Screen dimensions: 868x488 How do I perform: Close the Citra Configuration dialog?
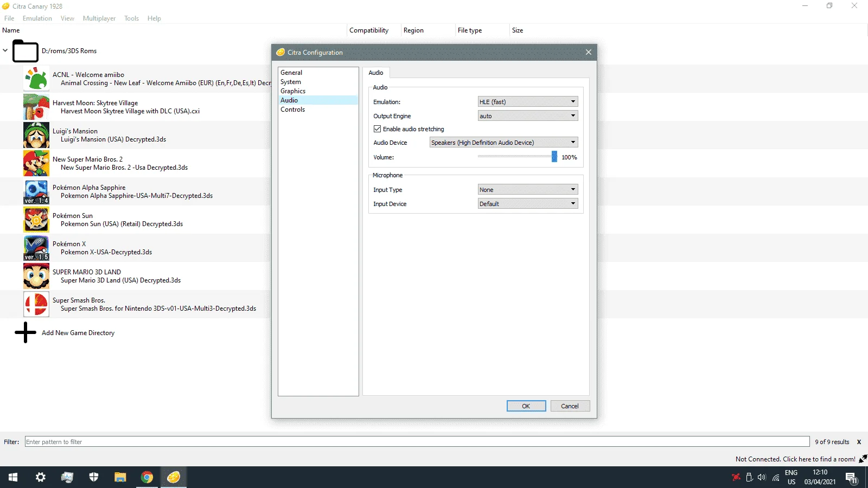click(589, 52)
